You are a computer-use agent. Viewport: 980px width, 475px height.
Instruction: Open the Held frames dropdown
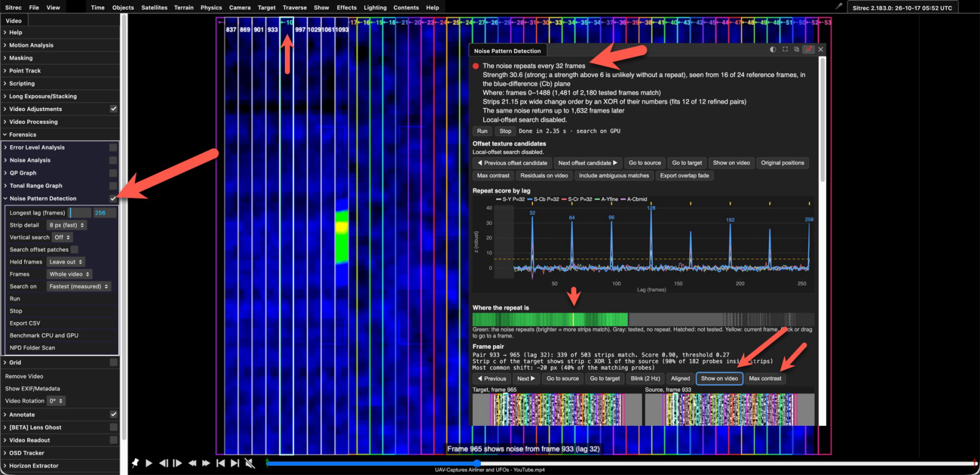tap(66, 262)
